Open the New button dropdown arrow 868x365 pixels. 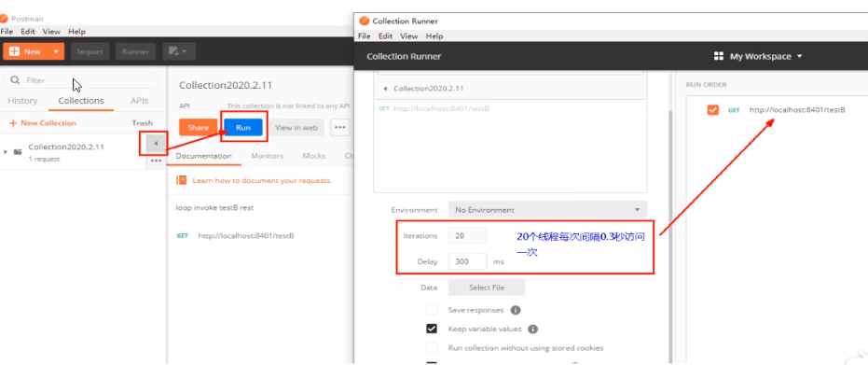(x=56, y=51)
